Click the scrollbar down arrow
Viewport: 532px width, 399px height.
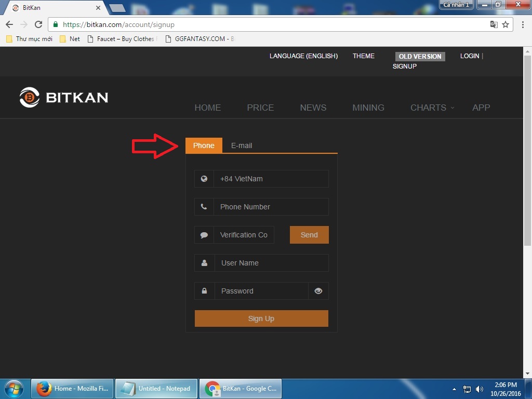[x=527, y=374]
